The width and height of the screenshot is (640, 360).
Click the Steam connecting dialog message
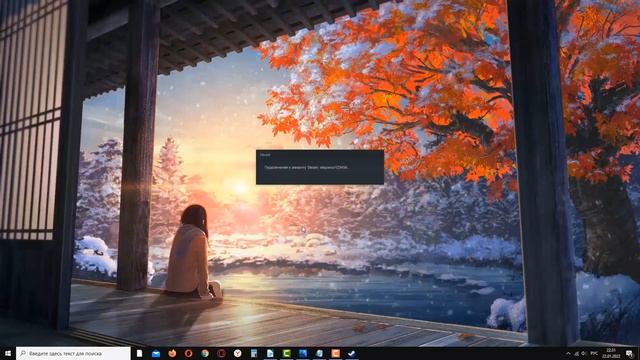click(306, 167)
